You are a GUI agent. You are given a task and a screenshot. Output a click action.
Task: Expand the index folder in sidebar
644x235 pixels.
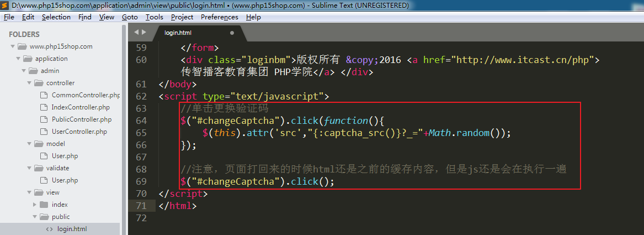(x=35, y=205)
